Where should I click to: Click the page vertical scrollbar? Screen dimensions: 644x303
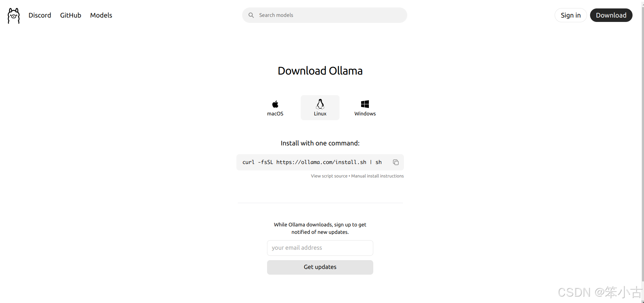[x=643, y=151]
